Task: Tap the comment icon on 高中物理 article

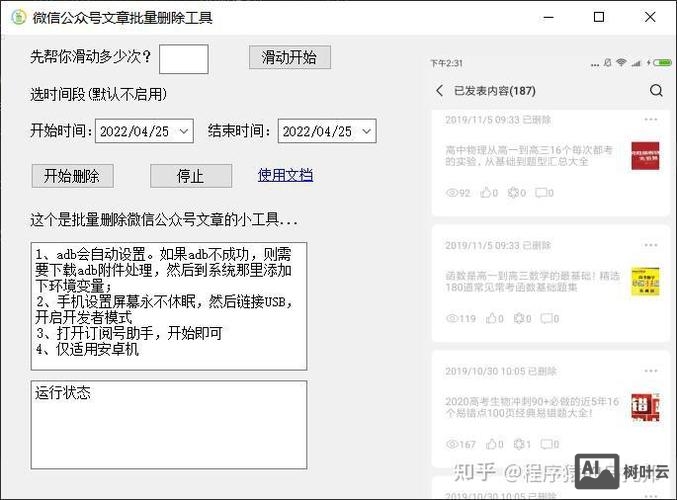Action: [x=541, y=192]
